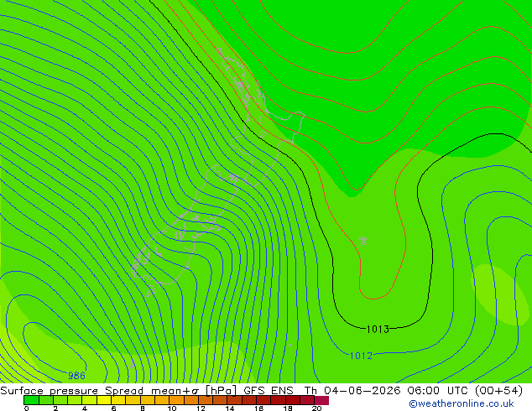Click the small Chatham Islands outline
This screenshot has height=411, width=532.
pos(363,241)
